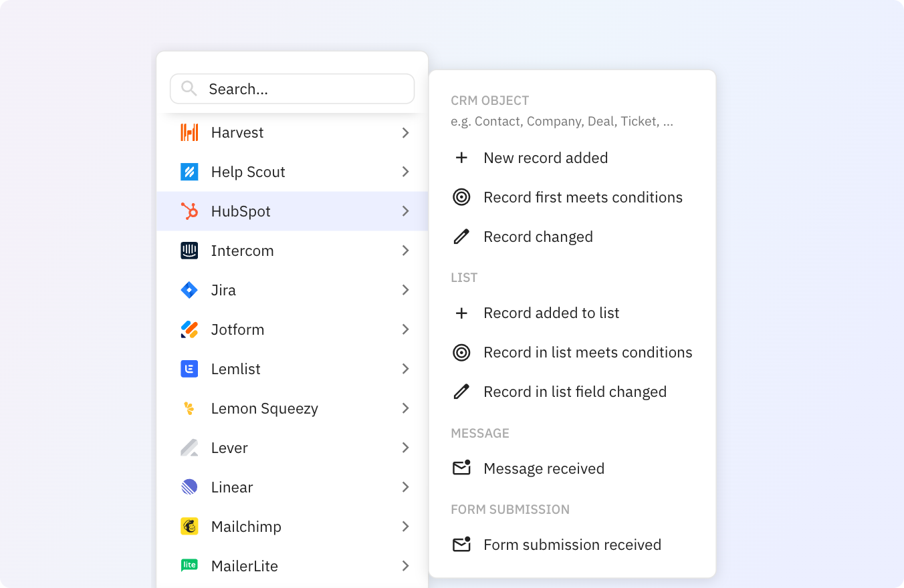
Task: Click the Intercom logo icon
Action: 189,251
